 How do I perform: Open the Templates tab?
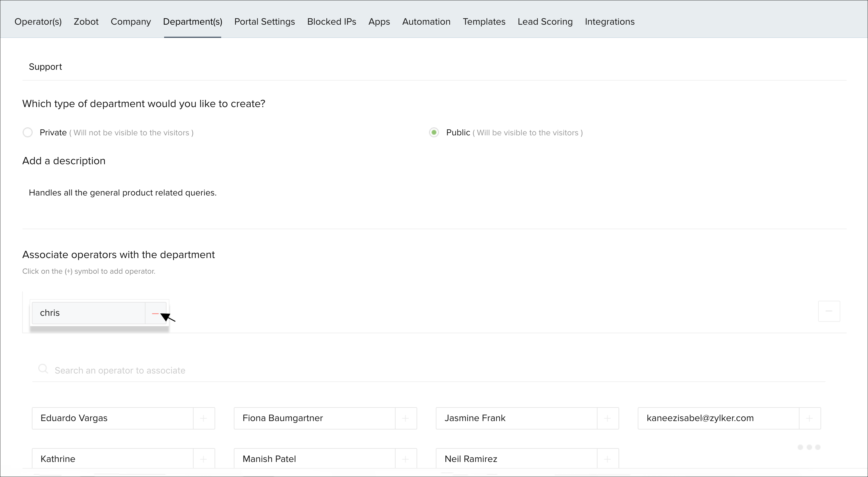point(484,22)
